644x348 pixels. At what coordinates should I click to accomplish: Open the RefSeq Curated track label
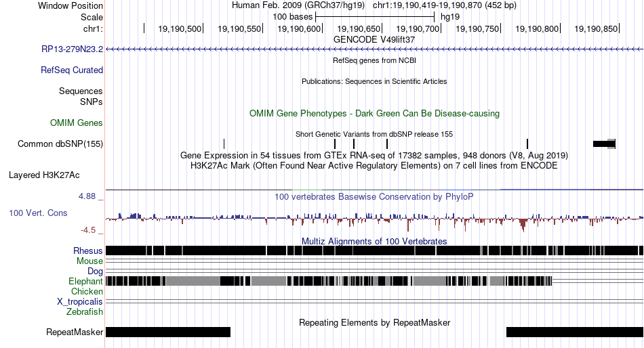coord(72,70)
